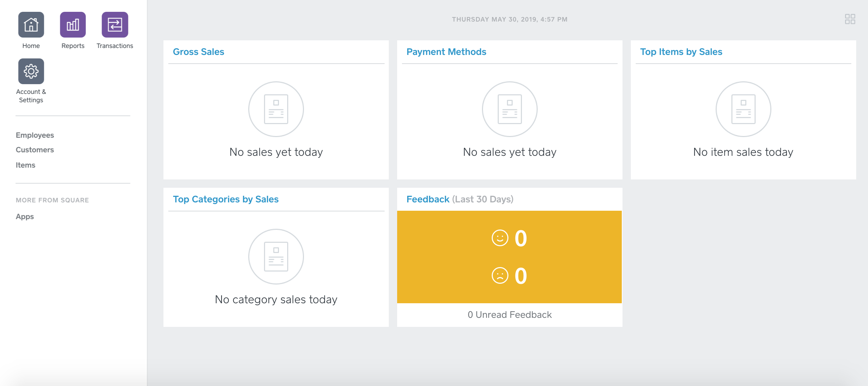The image size is (868, 386).
Task: Open the Customers section
Action: 34,150
